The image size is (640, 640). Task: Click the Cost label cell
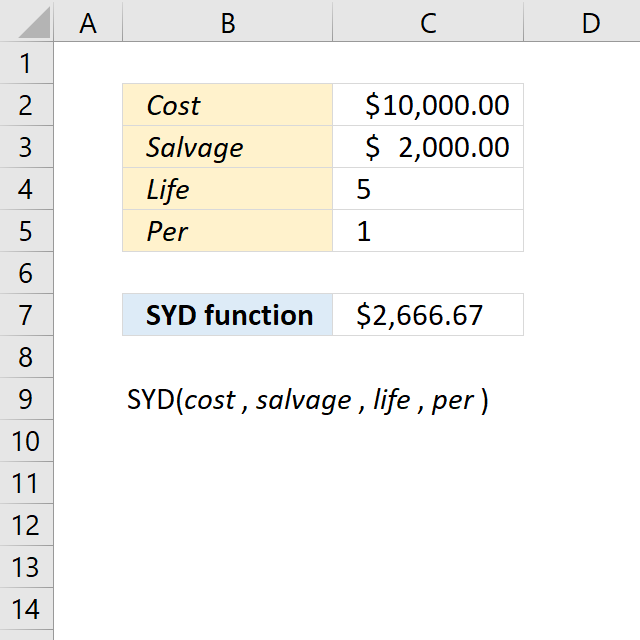click(228, 105)
